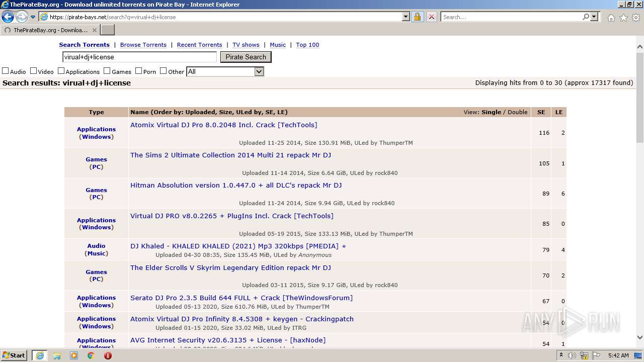Enable the Porn checkbox
644x362 pixels.
(x=138, y=71)
